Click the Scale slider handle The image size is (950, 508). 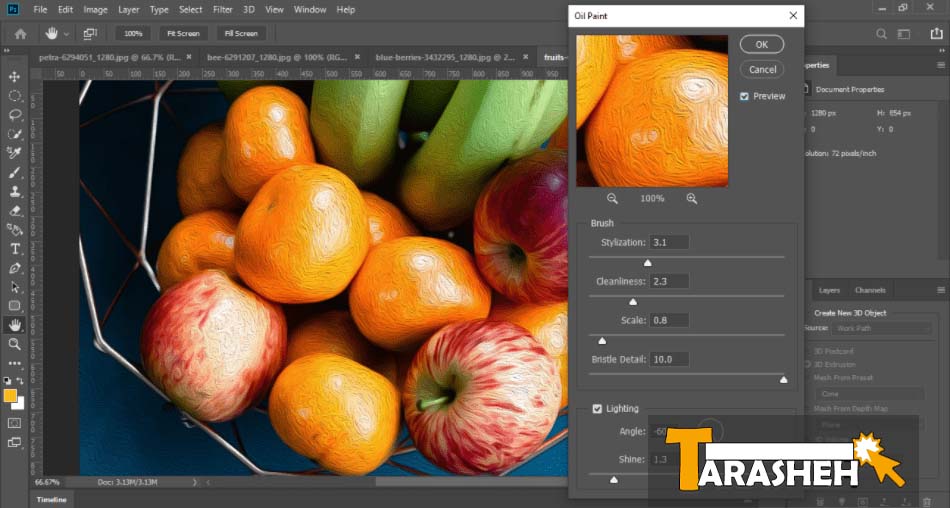[x=602, y=341]
